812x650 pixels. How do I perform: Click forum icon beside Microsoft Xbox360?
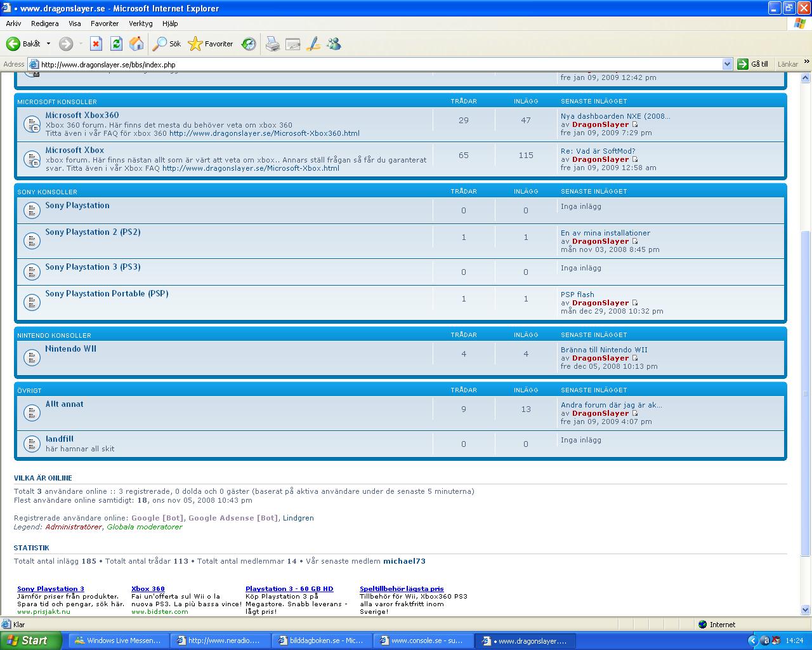tap(32, 124)
